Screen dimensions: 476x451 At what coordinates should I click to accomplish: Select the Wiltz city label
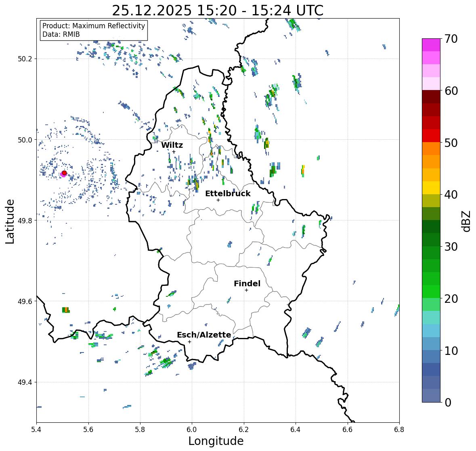[172, 145]
